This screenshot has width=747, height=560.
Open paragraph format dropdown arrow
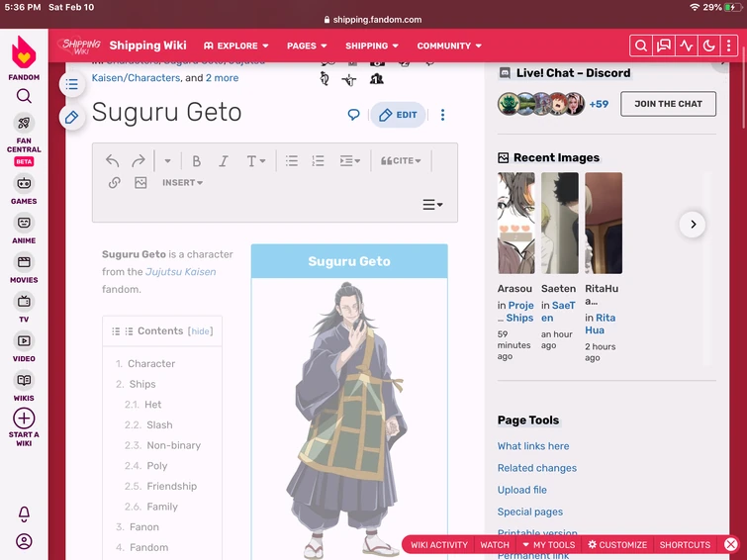[167, 161]
